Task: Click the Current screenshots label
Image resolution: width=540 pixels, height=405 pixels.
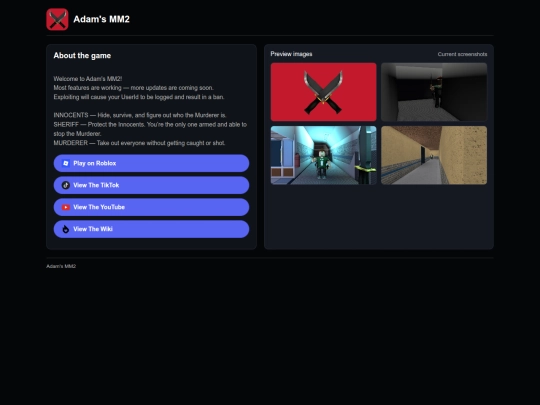Action: tap(462, 54)
